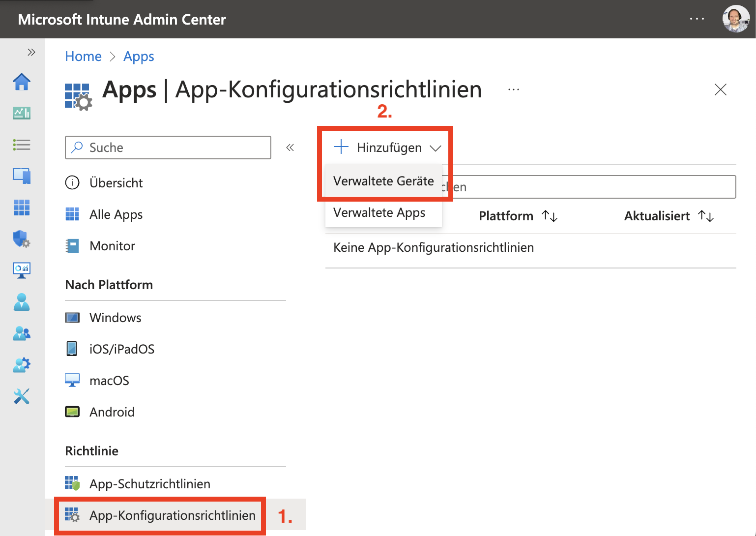
Task: Open the Users icon in the sidebar
Action: tap(22, 302)
